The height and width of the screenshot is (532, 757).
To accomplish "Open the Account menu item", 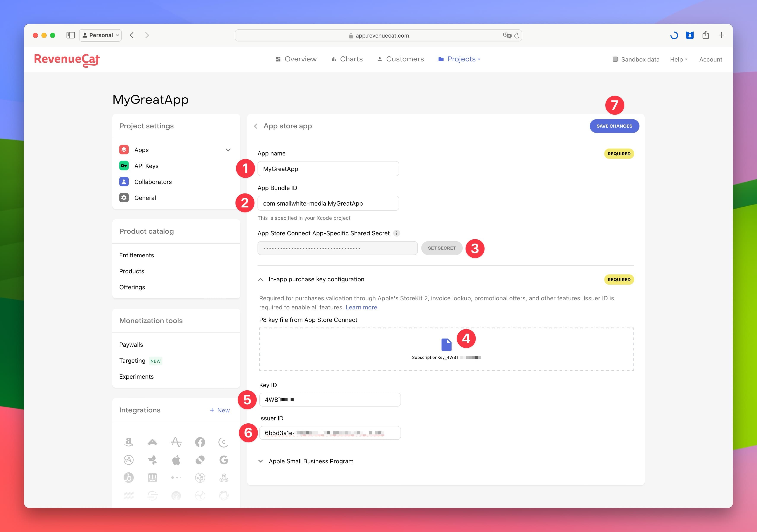I will click(x=711, y=60).
